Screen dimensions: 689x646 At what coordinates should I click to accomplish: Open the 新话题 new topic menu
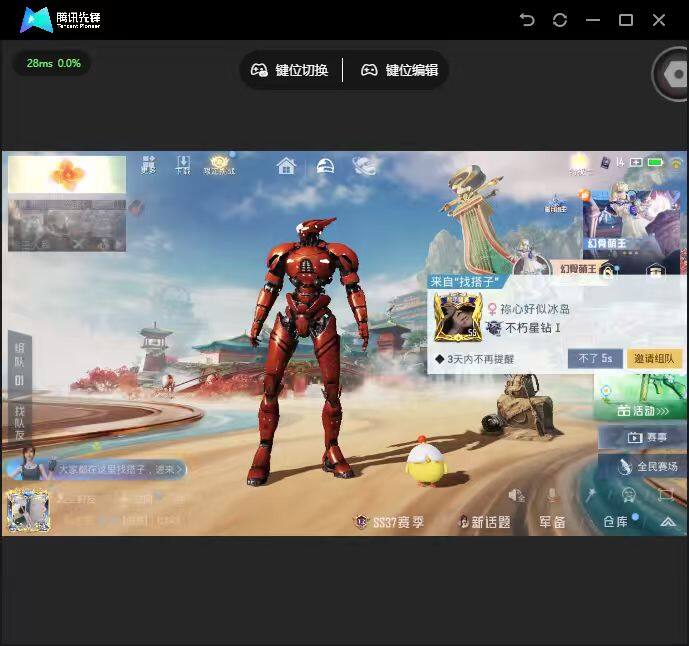pos(485,523)
